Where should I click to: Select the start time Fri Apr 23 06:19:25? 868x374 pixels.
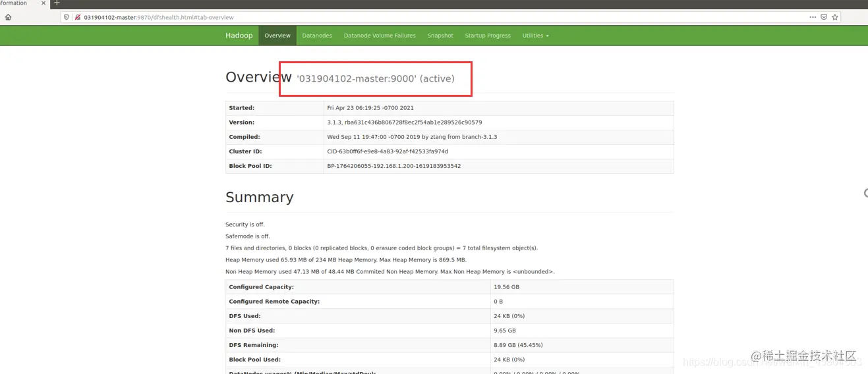(370, 108)
